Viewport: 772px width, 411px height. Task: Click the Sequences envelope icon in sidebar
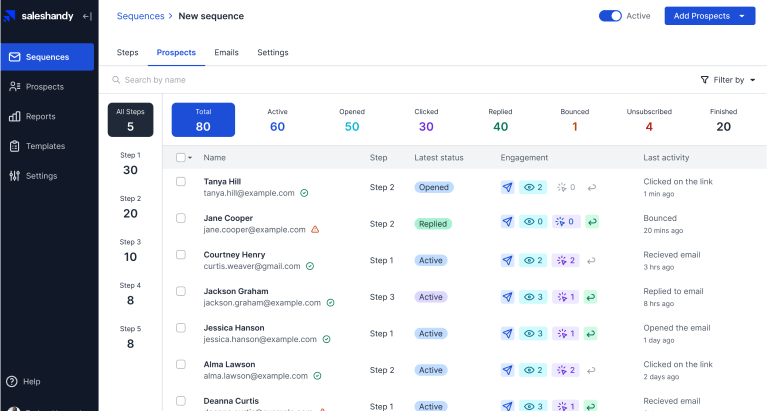[14, 57]
